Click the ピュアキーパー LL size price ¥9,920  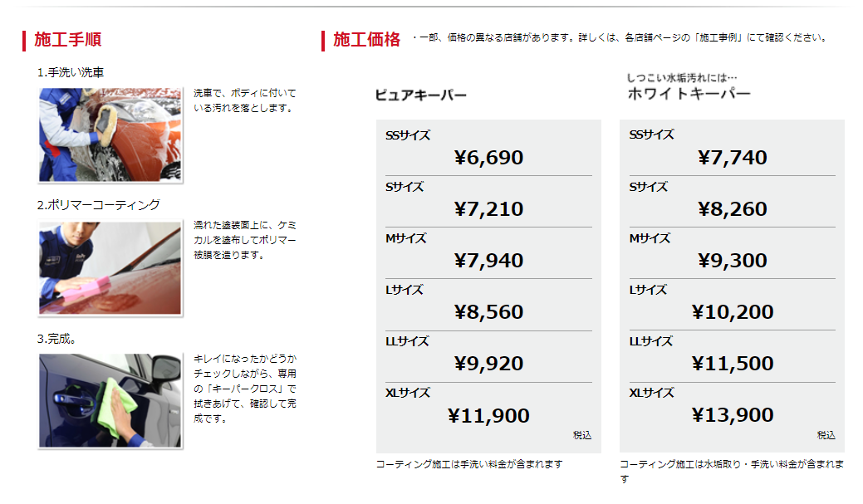click(x=488, y=364)
